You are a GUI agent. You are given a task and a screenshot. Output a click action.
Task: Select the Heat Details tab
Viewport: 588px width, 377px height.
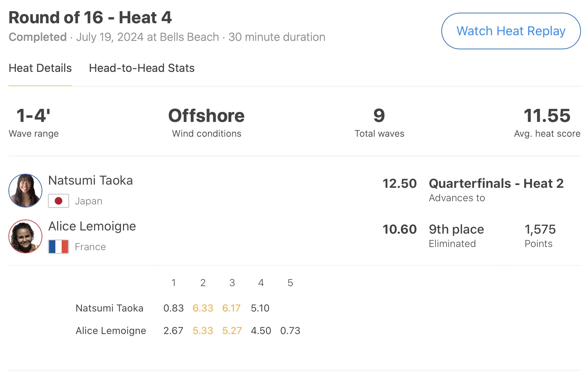tap(40, 68)
